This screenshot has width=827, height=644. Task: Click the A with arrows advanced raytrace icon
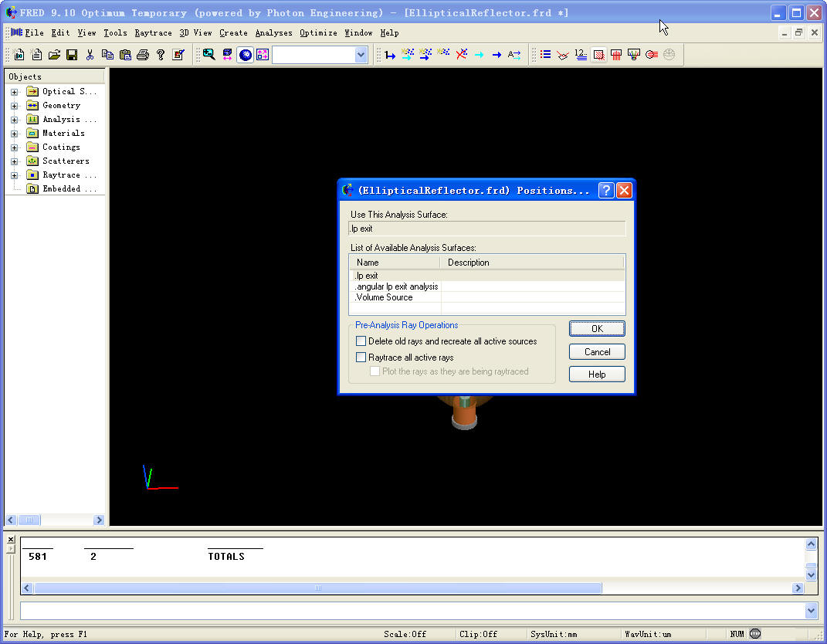[514, 54]
